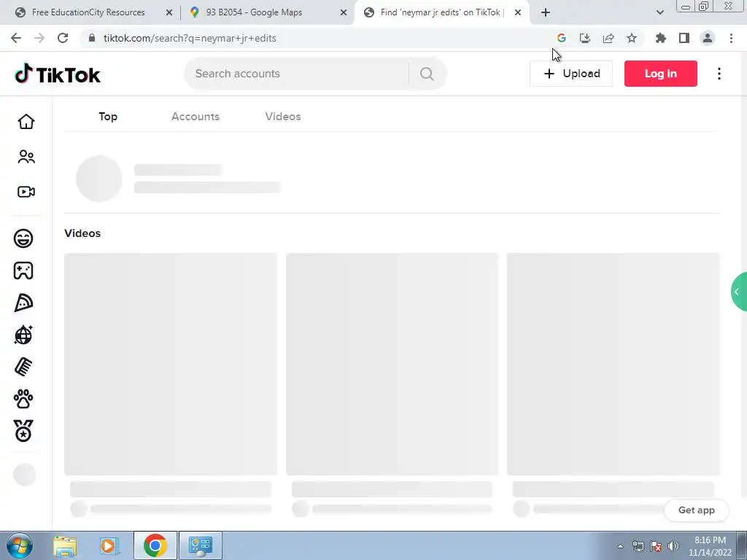Open a new browser tab

point(546,12)
